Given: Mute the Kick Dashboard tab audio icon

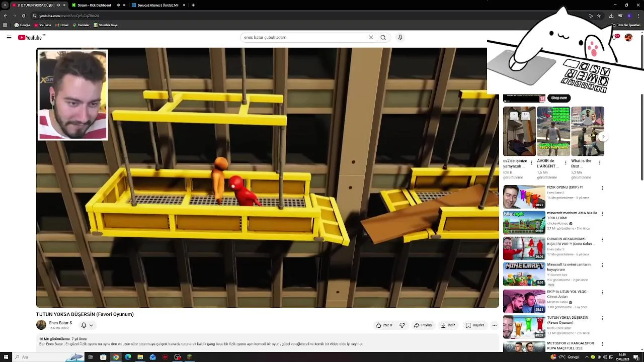Looking at the screenshot, I should coord(118,5).
